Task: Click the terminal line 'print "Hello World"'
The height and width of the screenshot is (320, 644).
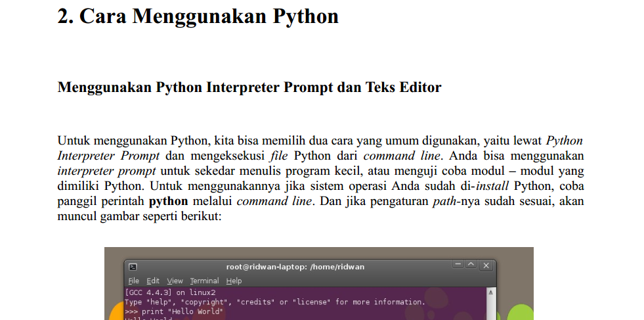Action: (182, 311)
